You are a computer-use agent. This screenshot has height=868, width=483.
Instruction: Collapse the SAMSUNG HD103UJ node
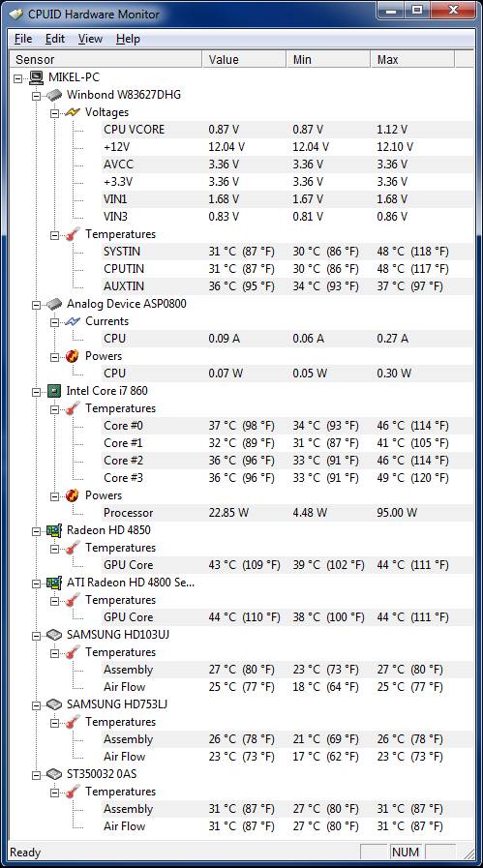36,636
